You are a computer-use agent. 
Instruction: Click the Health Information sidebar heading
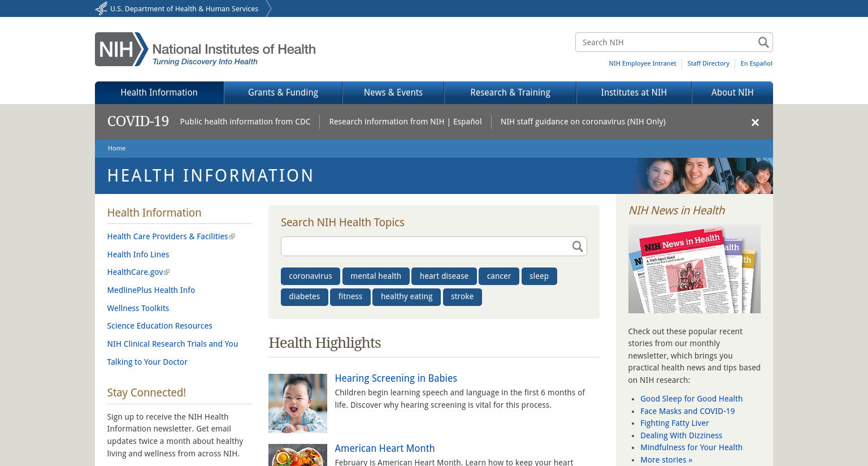pyautogui.click(x=154, y=213)
